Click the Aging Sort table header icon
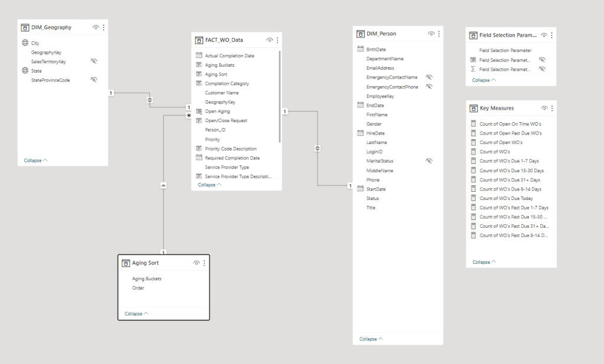Image resolution: width=604 pixels, height=364 pixels. tap(126, 263)
